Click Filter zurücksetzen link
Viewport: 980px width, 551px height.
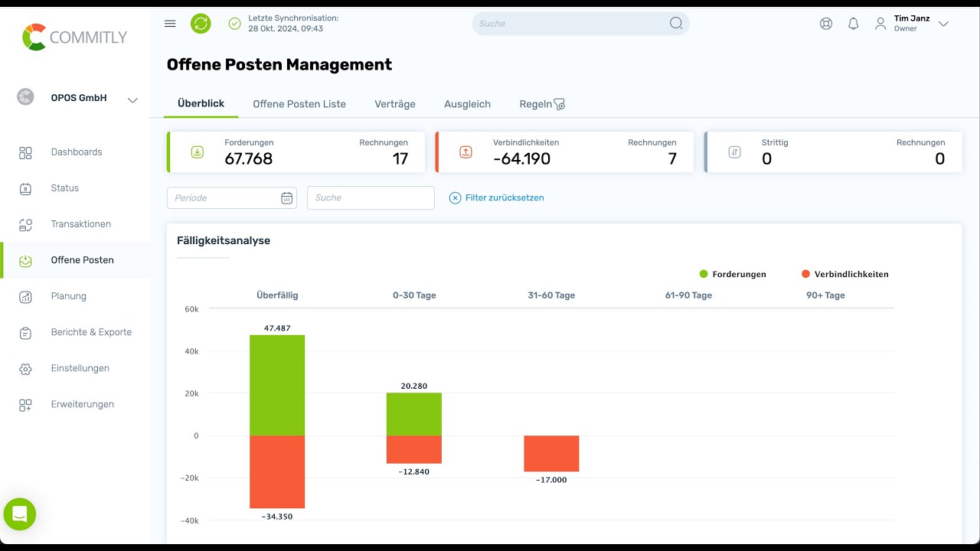point(505,197)
